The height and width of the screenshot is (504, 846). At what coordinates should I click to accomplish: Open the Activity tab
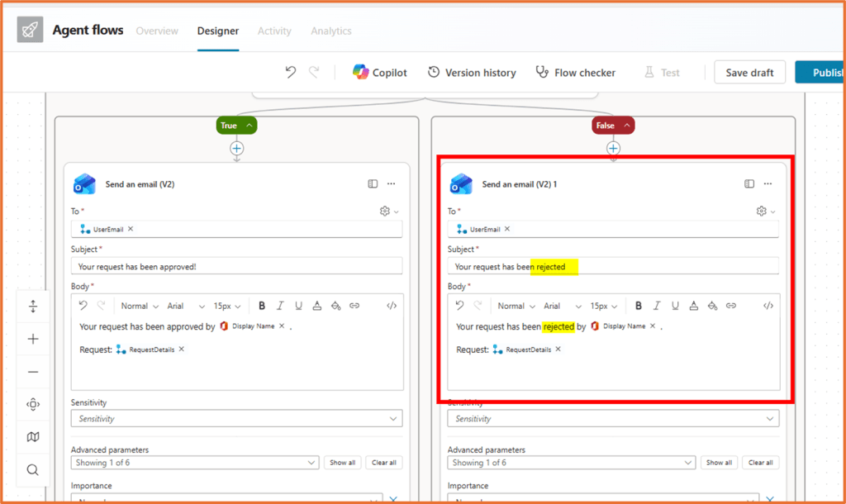point(274,31)
